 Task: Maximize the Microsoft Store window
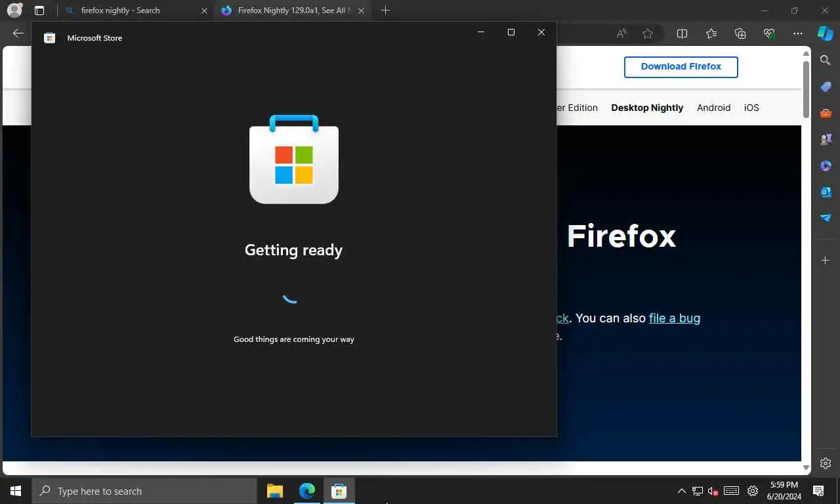click(511, 32)
